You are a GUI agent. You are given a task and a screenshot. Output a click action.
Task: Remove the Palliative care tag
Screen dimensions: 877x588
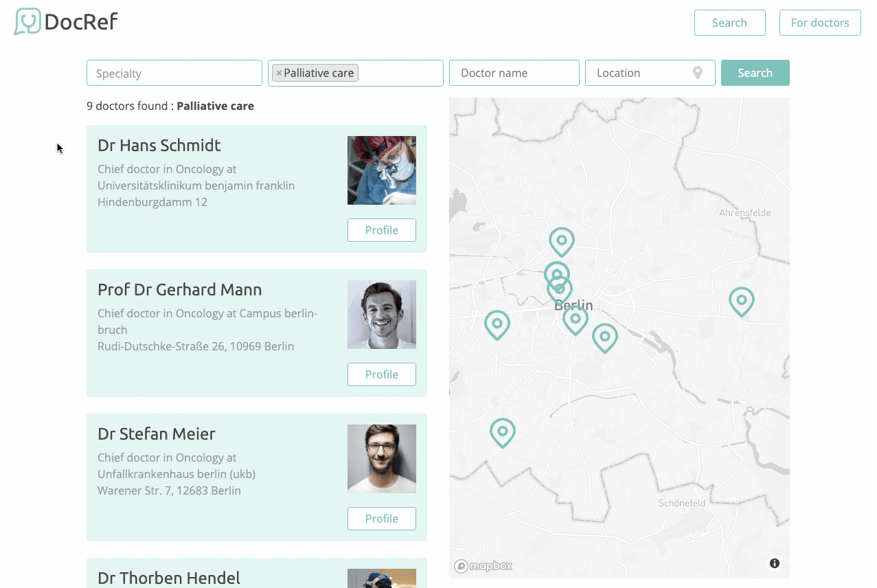pos(279,73)
